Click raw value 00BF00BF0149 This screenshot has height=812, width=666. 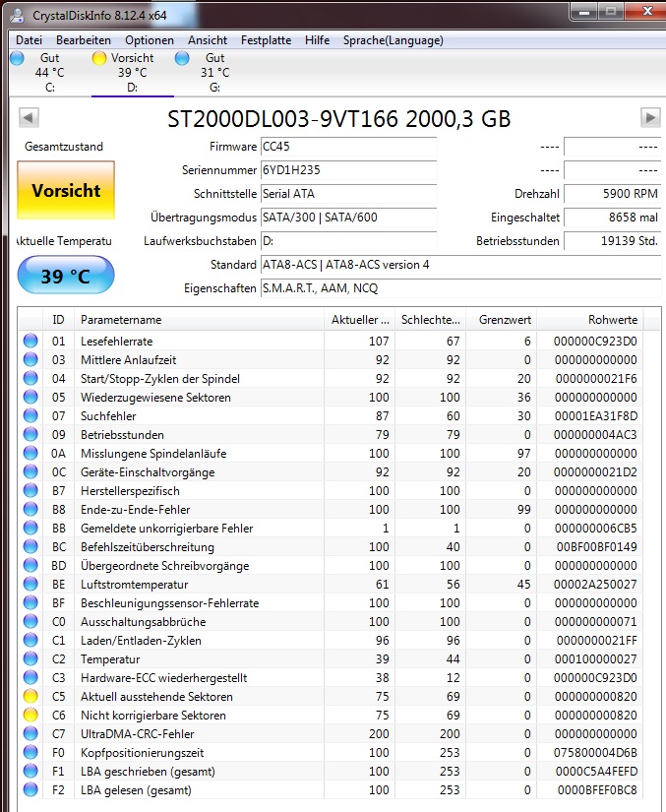tap(597, 546)
